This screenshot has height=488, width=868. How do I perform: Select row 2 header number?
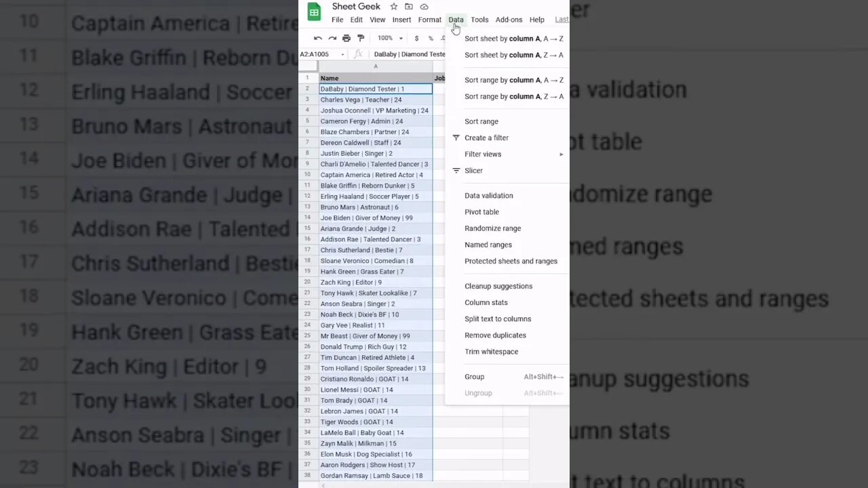(307, 89)
